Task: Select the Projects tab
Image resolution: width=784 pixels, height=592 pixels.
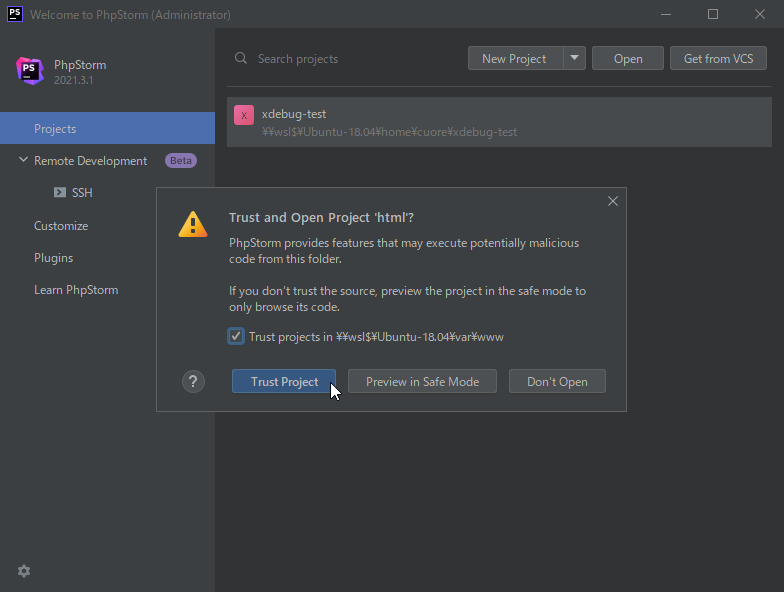Action: pyautogui.click(x=55, y=129)
